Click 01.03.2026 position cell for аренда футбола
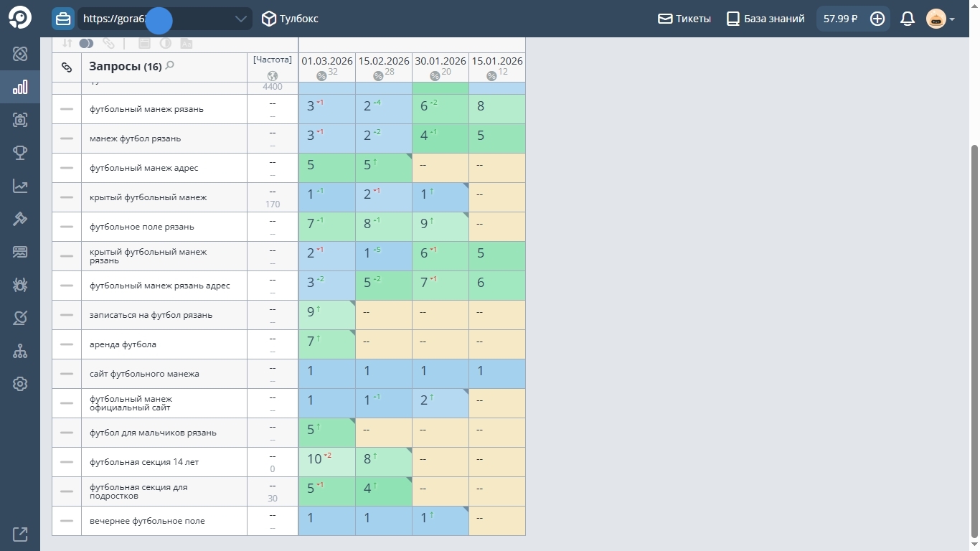This screenshot has height=551, width=980. (x=327, y=344)
